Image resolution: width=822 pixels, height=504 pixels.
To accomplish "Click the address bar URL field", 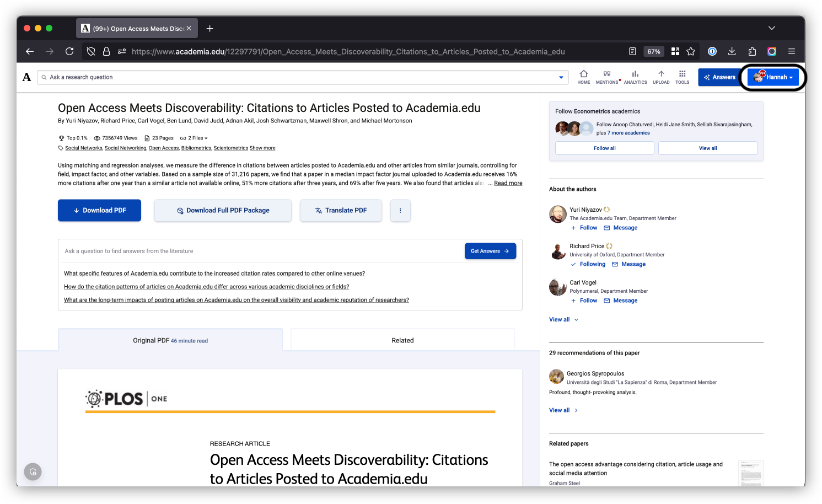I will point(347,51).
